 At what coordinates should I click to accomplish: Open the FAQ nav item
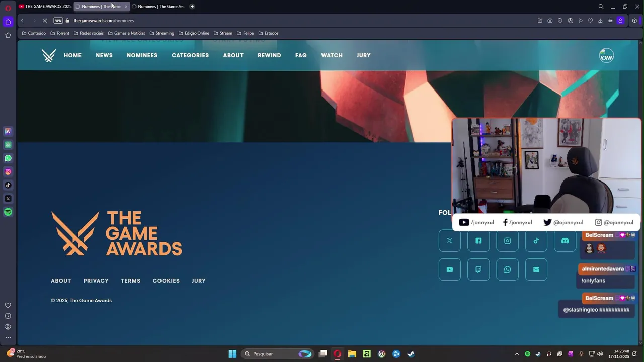[x=301, y=55]
